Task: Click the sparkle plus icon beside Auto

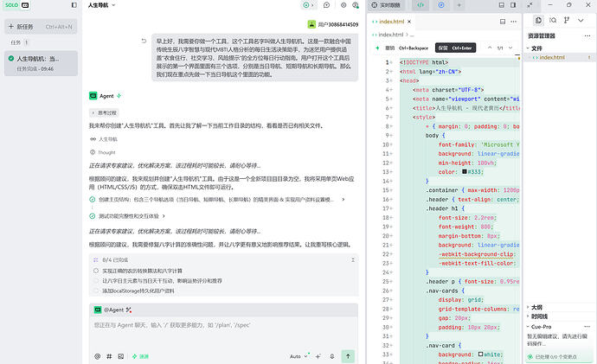Action: [x=318, y=356]
